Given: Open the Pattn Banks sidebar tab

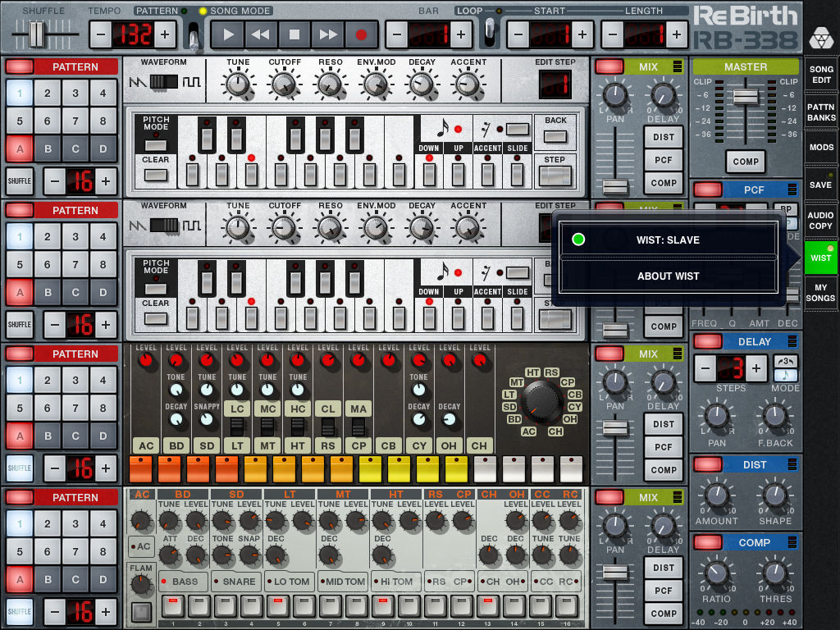Looking at the screenshot, I should (x=820, y=112).
